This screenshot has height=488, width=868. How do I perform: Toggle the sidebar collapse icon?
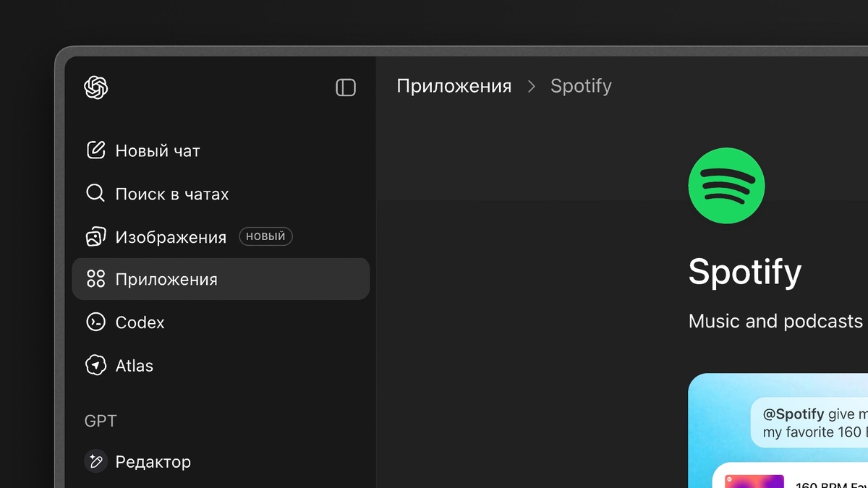(346, 87)
